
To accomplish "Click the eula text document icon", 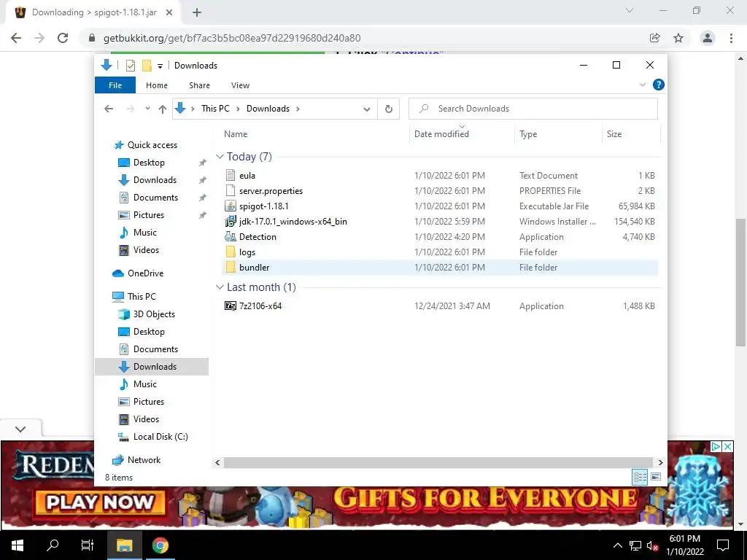I will (x=231, y=175).
